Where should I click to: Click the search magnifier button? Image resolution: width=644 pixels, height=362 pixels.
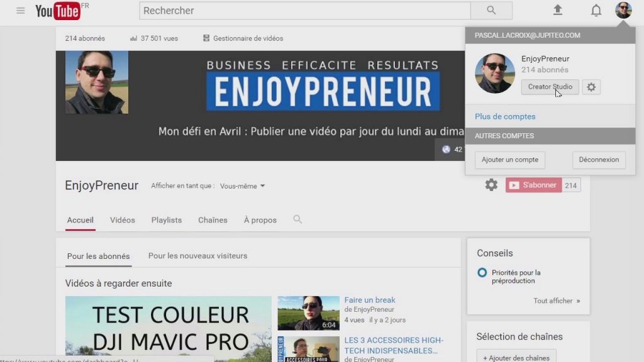(491, 11)
